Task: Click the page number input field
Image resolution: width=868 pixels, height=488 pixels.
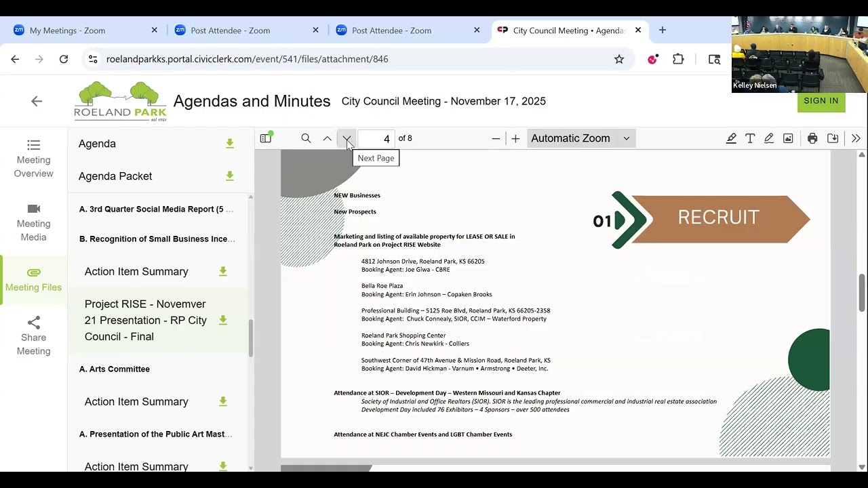Action: click(376, 138)
